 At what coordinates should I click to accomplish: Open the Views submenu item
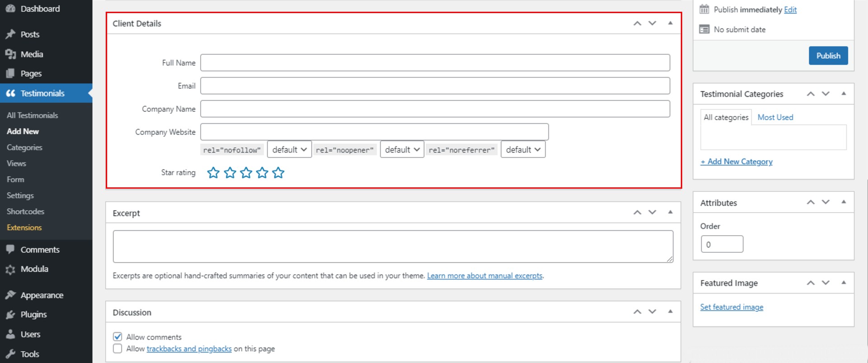16,163
